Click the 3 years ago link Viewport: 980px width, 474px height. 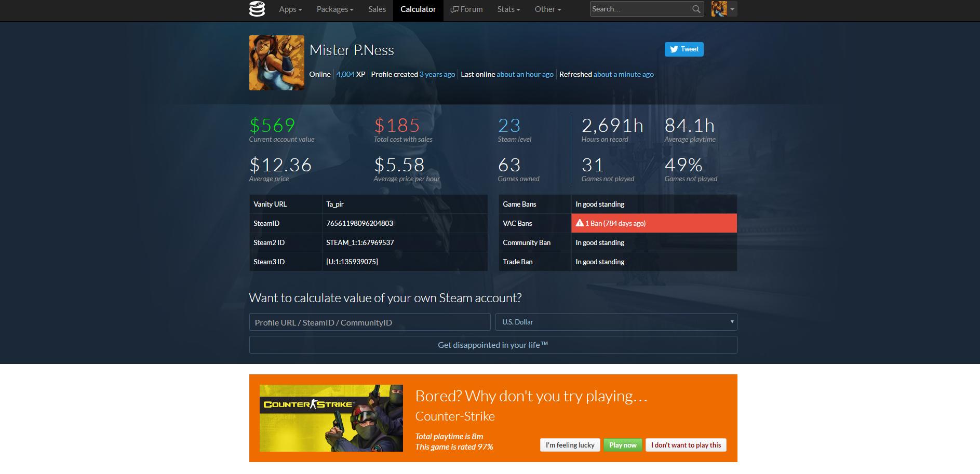437,74
